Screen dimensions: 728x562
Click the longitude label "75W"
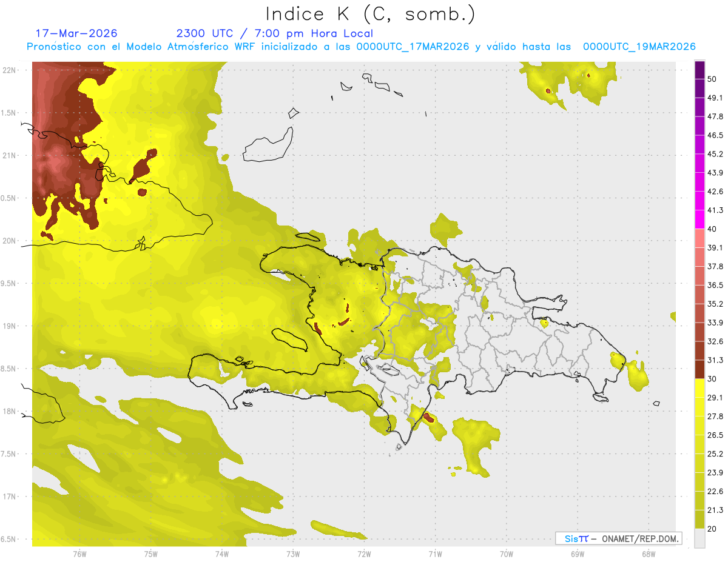151,554
